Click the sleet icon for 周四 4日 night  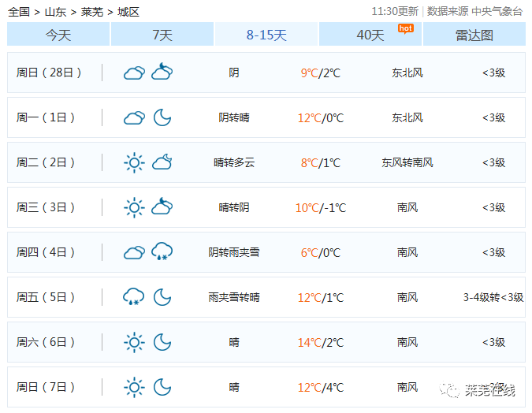click(162, 251)
